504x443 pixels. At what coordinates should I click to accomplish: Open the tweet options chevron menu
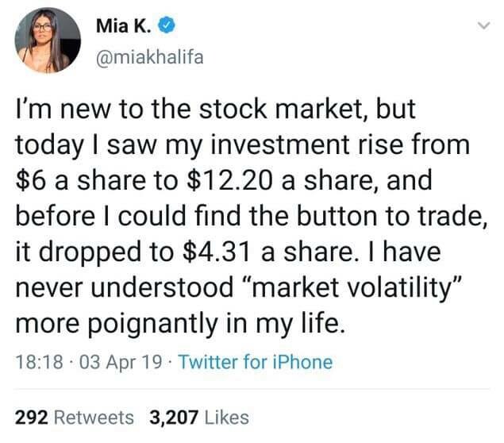483,25
